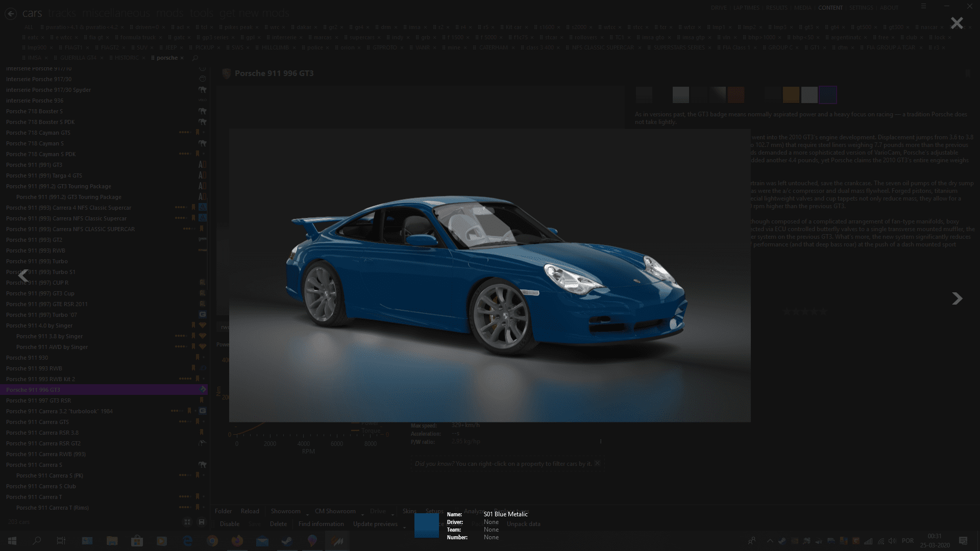Select the orange-bronze skin swatch
980x551 pixels.
(791, 95)
